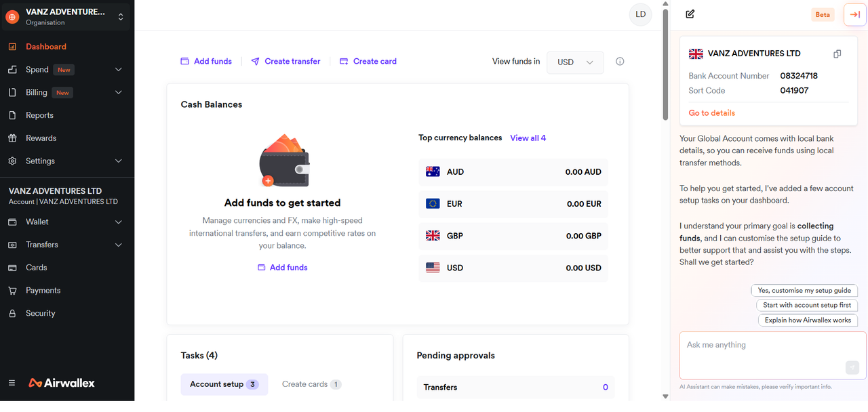Viewport: 868px width, 412px height.
Task: Open the View funds in USD dropdown
Action: tap(575, 62)
